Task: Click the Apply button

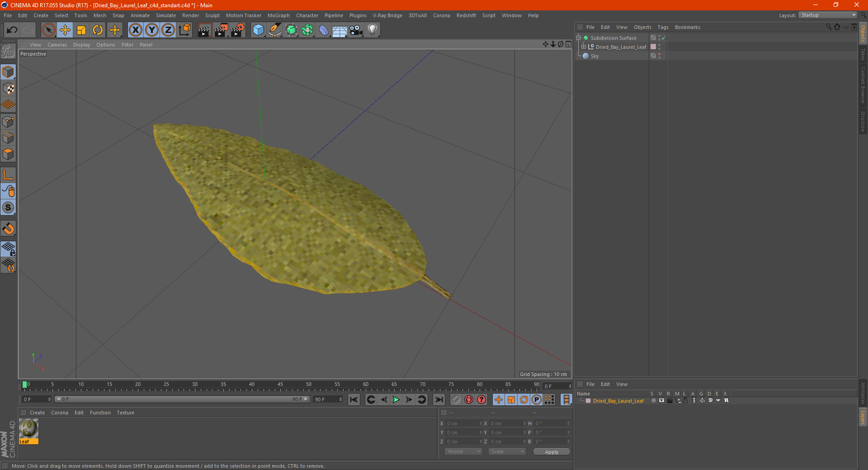Action: click(x=552, y=452)
